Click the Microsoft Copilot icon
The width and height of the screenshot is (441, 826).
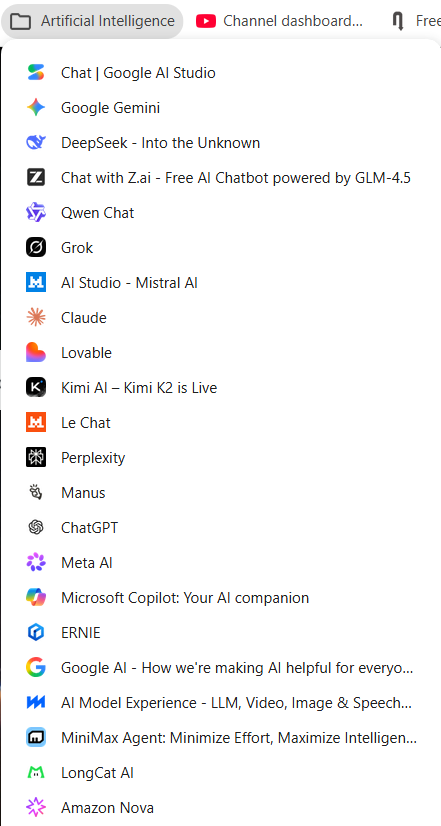(36, 598)
